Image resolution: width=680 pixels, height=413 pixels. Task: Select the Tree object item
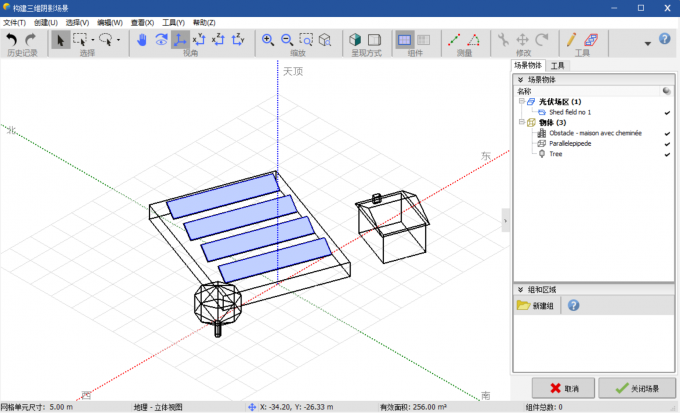click(x=556, y=154)
